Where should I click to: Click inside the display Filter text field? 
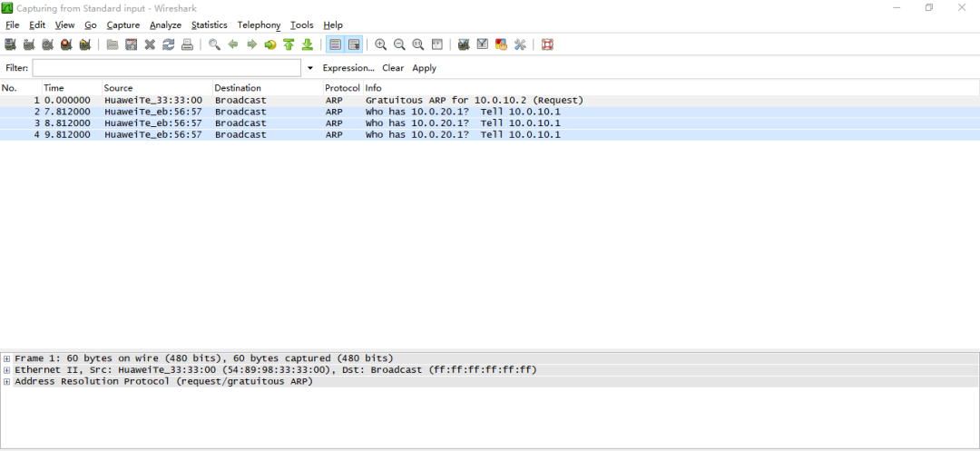click(x=166, y=68)
